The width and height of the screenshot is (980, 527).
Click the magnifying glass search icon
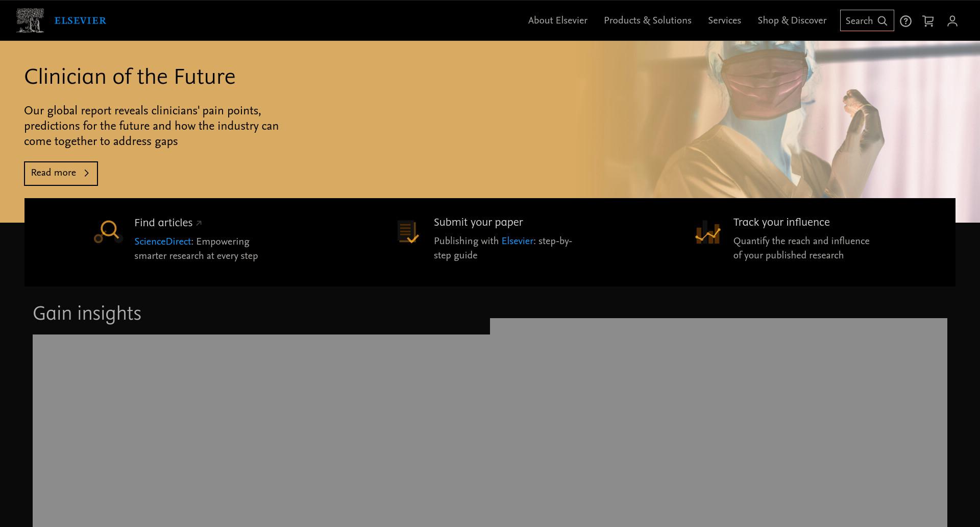883,21
